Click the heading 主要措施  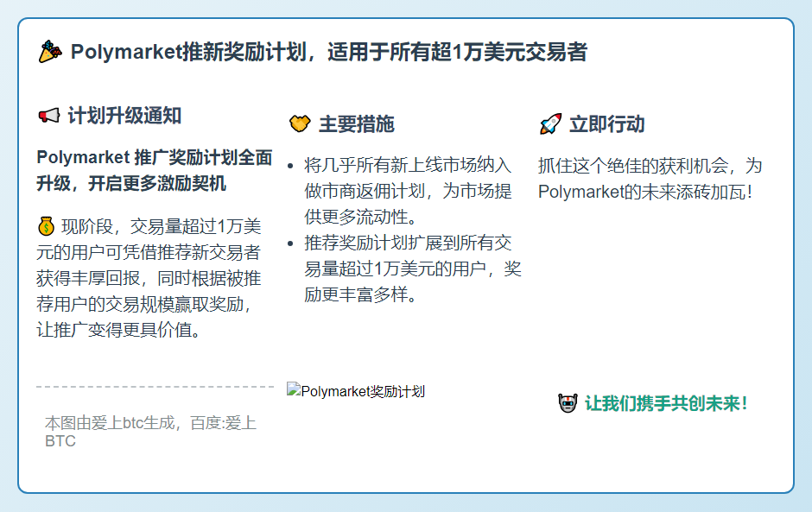coord(357,124)
